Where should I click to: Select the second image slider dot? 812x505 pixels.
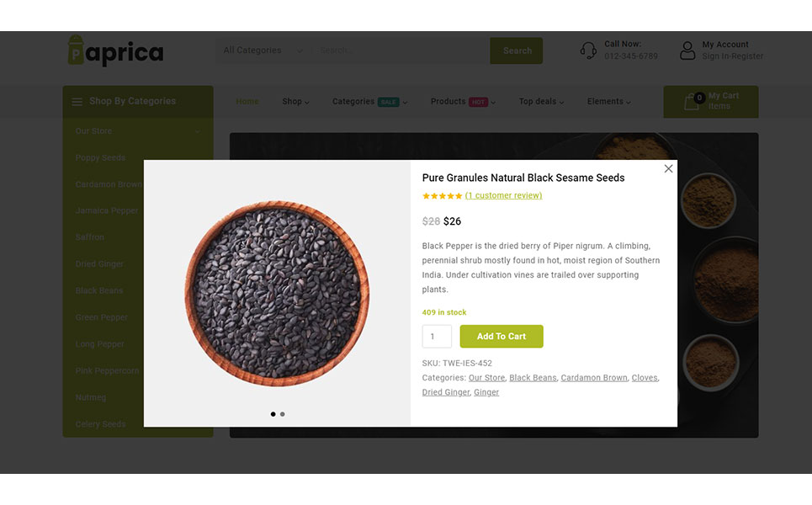[282, 414]
